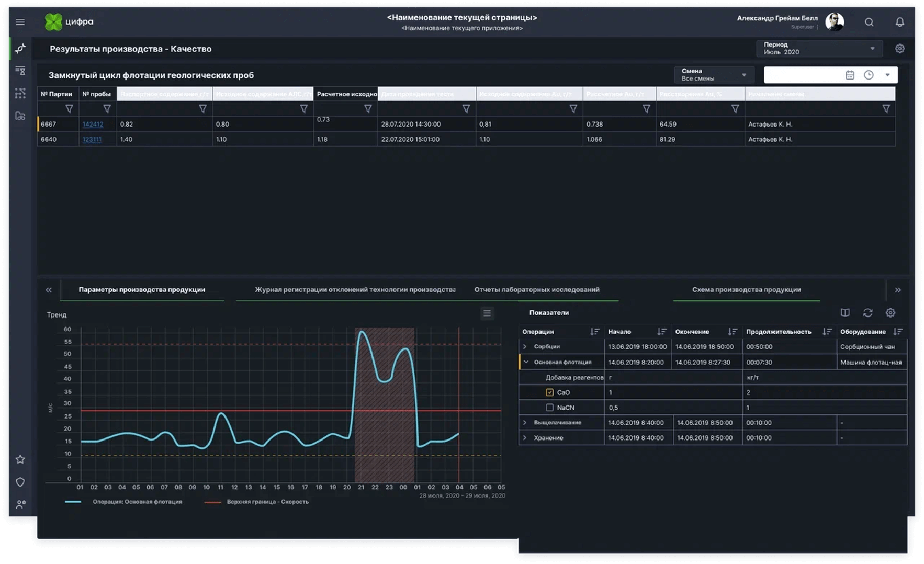Screen dimensions: 924x564
Task: Open the Смена shifts dropdown
Action: tap(714, 75)
